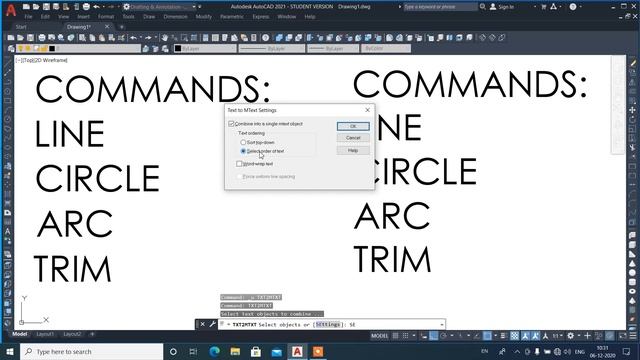Click the TXT2MTXT command line input
The image size is (640, 360).
tap(331, 324)
